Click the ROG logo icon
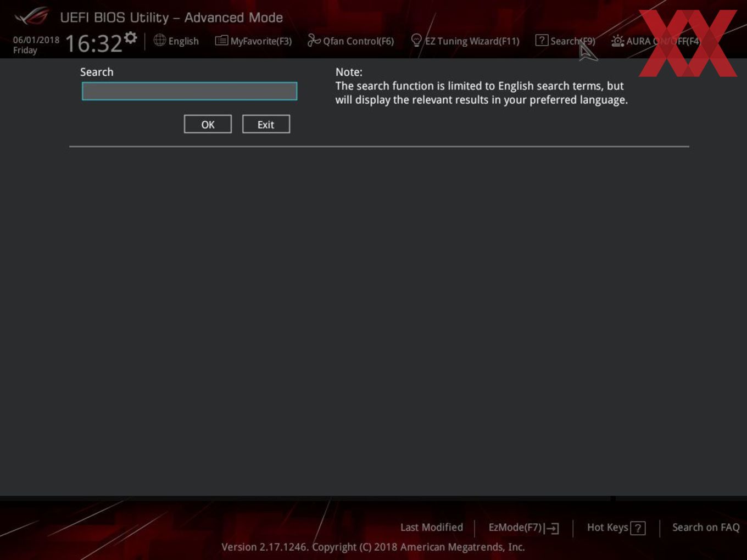Screen dimensions: 747x560 click(31, 16)
